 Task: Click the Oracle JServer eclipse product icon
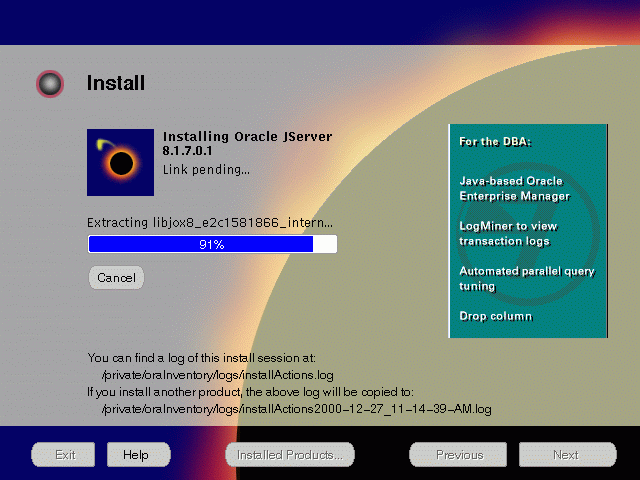(x=120, y=162)
